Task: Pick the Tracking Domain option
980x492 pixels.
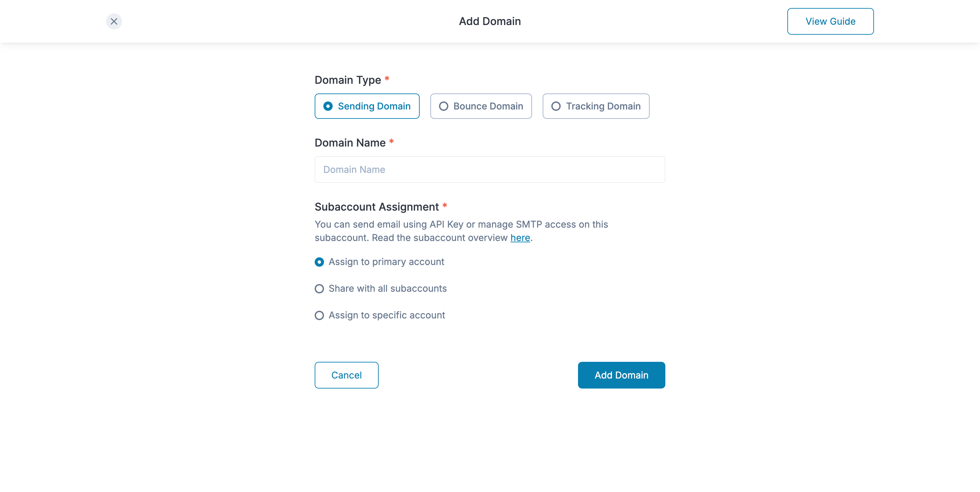Action: [596, 106]
